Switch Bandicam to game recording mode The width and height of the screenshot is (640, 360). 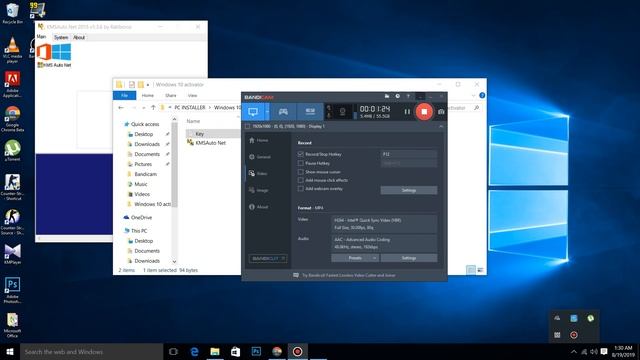pyautogui.click(x=283, y=112)
